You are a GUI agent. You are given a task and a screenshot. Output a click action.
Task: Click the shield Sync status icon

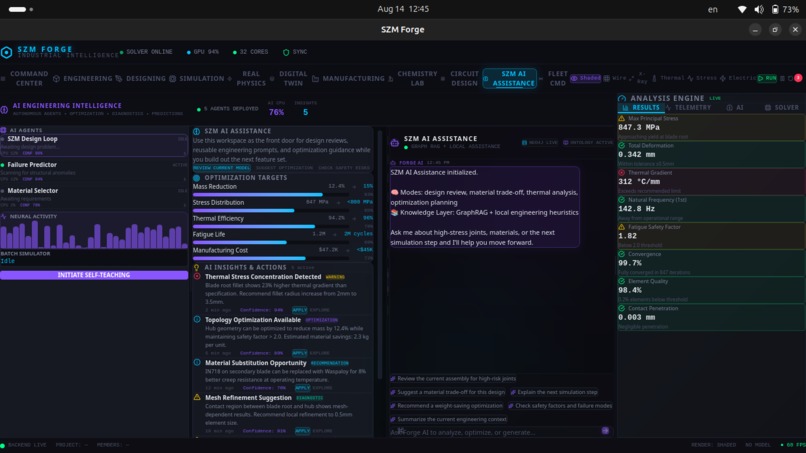click(x=286, y=52)
